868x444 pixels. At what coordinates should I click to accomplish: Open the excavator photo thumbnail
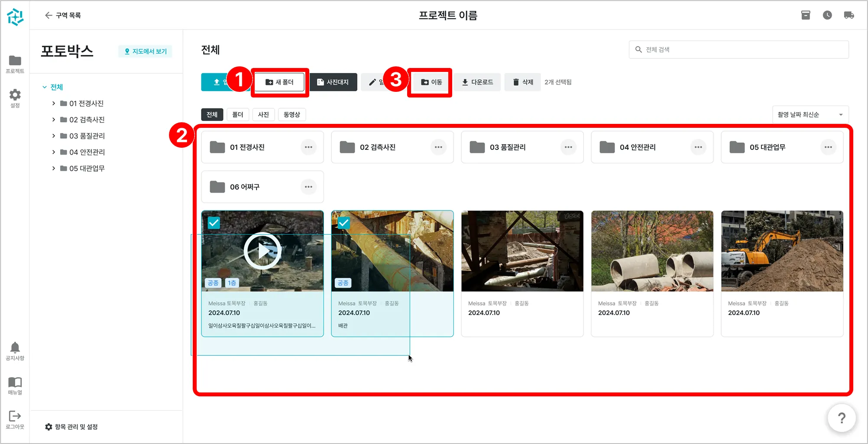tap(782, 251)
